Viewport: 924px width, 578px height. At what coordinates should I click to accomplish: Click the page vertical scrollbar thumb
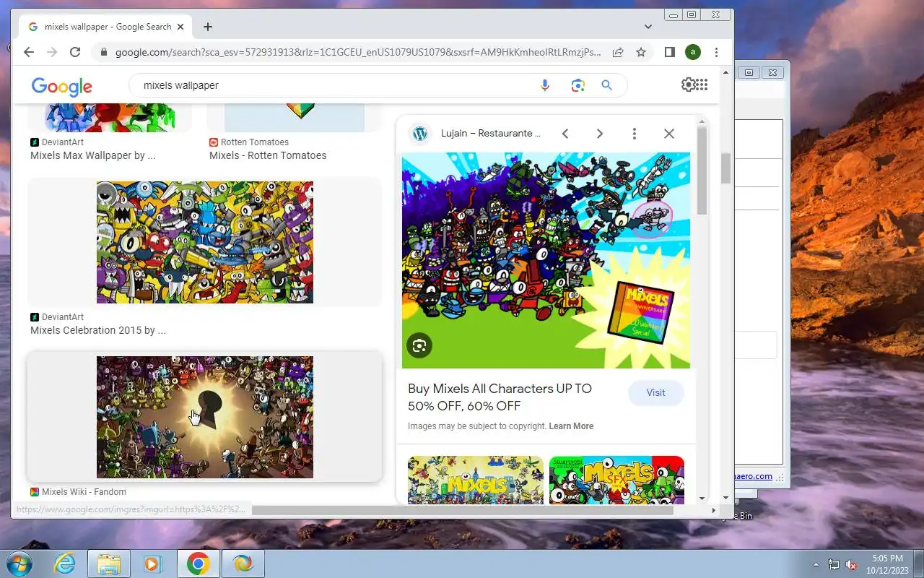click(x=726, y=168)
